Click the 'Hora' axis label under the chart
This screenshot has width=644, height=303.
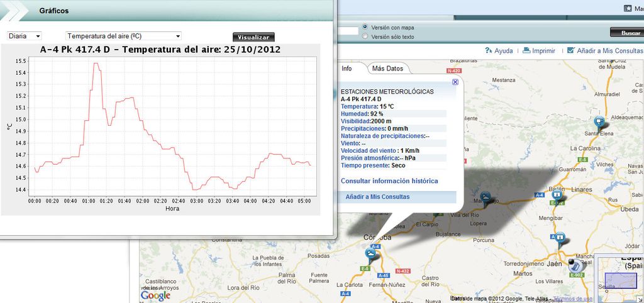tap(172, 209)
